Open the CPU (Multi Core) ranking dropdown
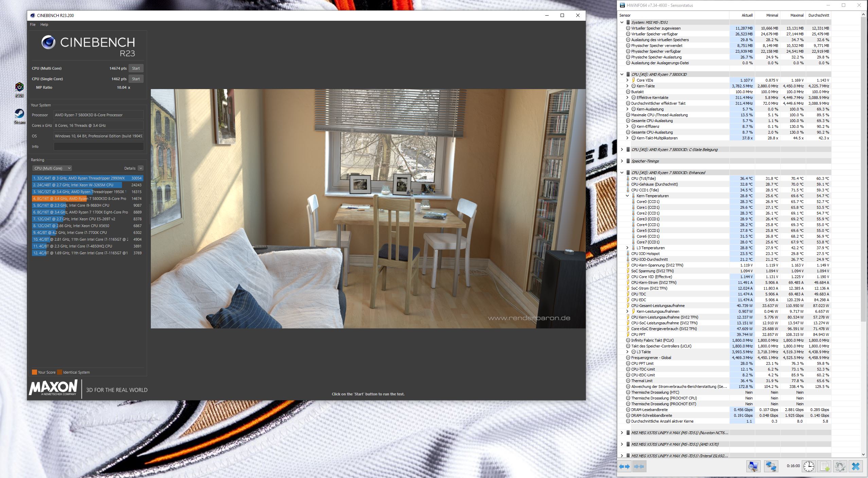 tap(52, 168)
